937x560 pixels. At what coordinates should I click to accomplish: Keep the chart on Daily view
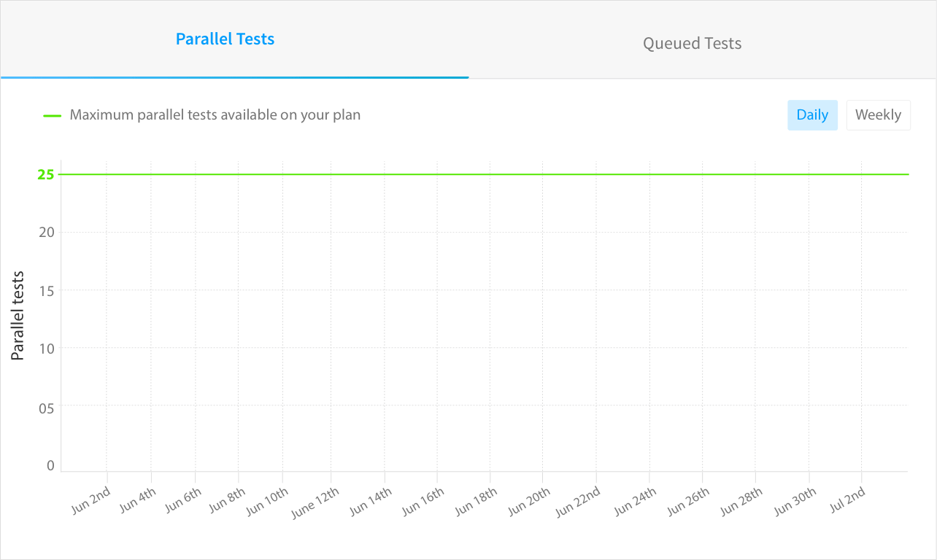click(812, 114)
